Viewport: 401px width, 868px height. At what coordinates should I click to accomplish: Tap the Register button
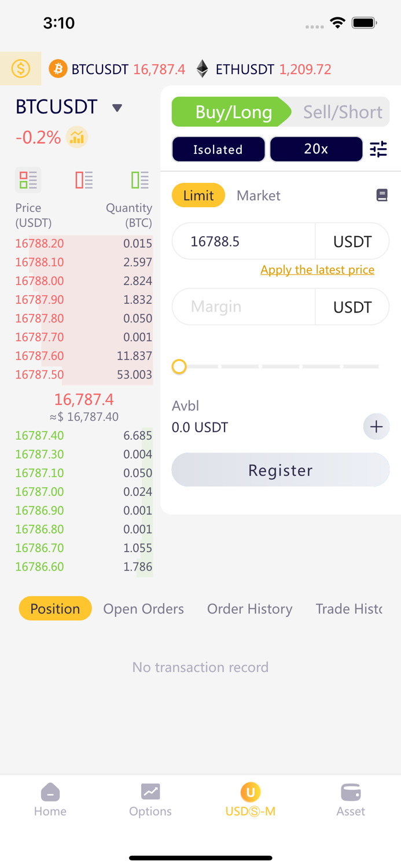point(280,470)
